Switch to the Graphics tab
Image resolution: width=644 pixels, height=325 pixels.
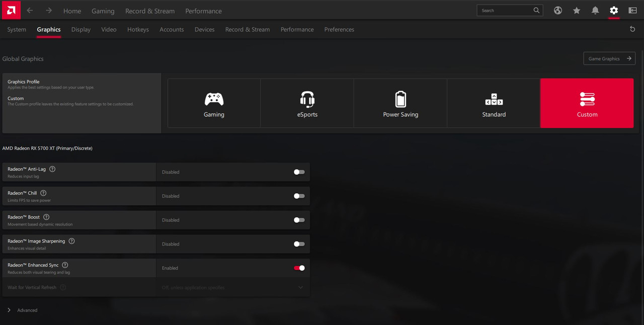(x=49, y=29)
